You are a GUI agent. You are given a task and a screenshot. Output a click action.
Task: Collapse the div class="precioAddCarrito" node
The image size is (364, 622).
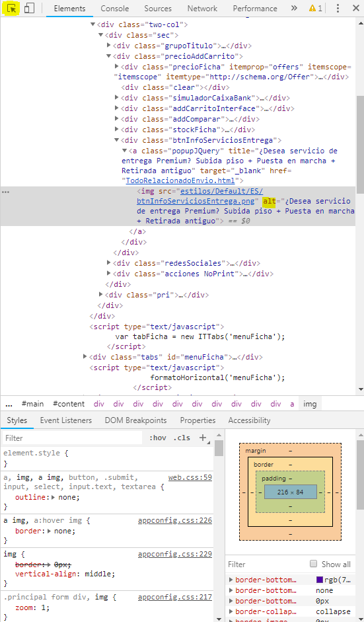[109, 56]
